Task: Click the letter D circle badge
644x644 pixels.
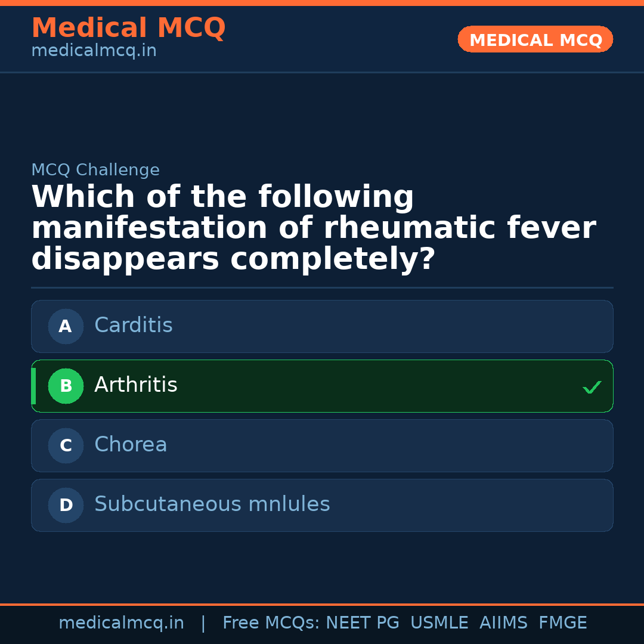Action: [x=66, y=505]
